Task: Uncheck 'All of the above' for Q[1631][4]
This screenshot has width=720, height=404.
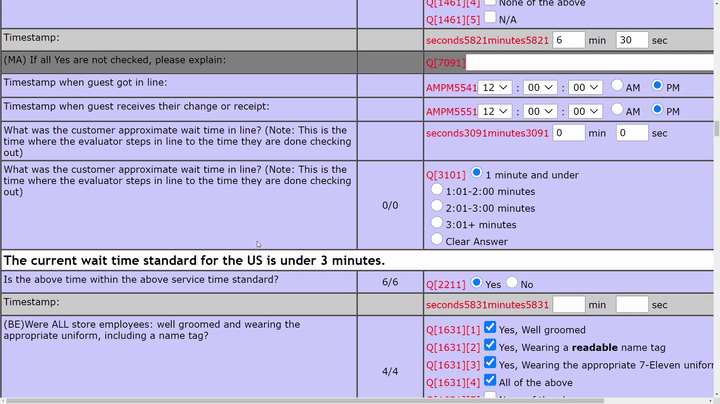Action: click(490, 380)
